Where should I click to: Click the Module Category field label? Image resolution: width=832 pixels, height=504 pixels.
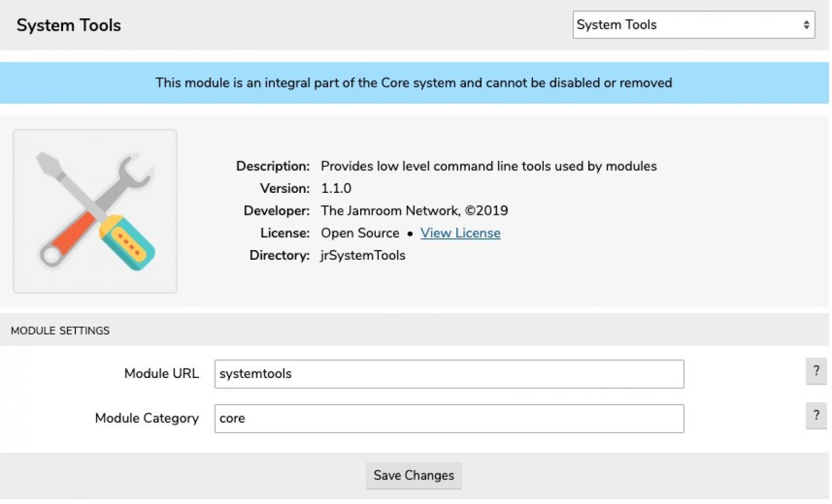pos(147,418)
